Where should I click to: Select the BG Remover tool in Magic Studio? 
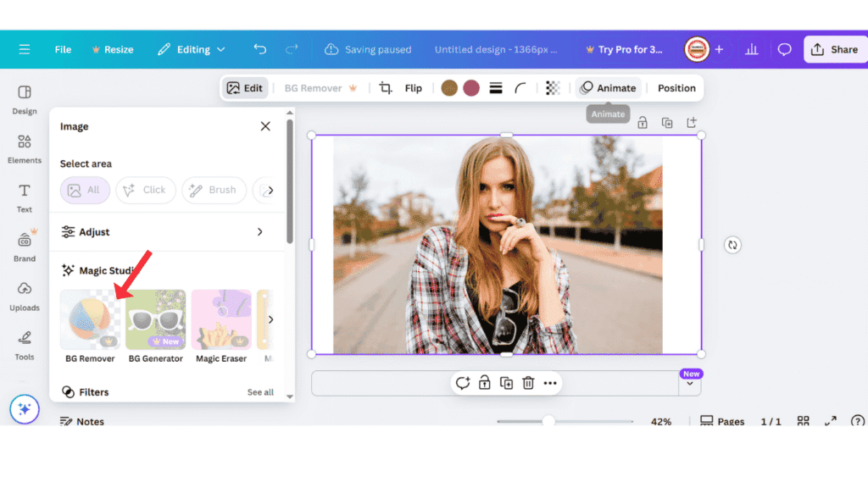pyautogui.click(x=89, y=320)
